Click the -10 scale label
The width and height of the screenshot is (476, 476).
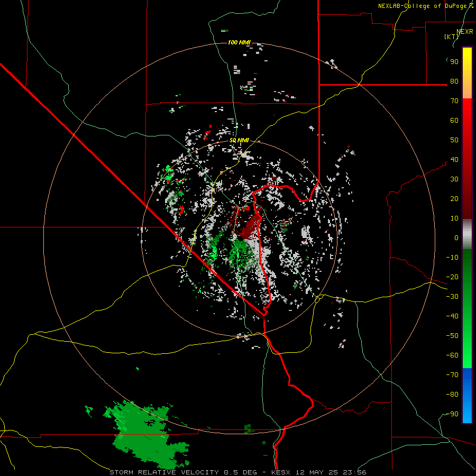tap(452, 258)
